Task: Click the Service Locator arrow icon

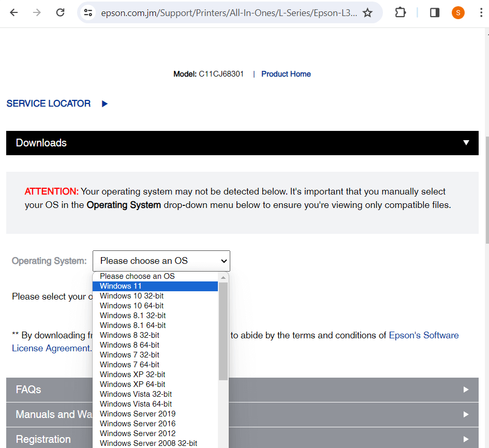Action: click(105, 104)
